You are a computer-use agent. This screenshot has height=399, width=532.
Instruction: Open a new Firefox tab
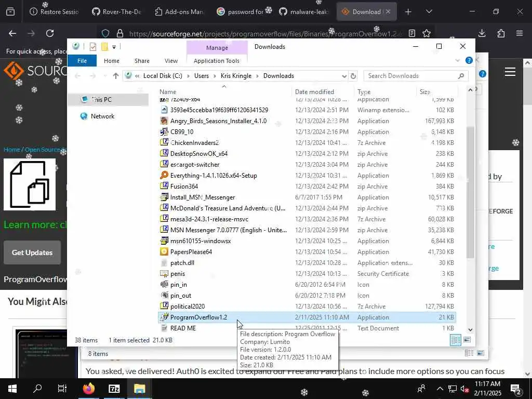pyautogui.click(x=408, y=12)
